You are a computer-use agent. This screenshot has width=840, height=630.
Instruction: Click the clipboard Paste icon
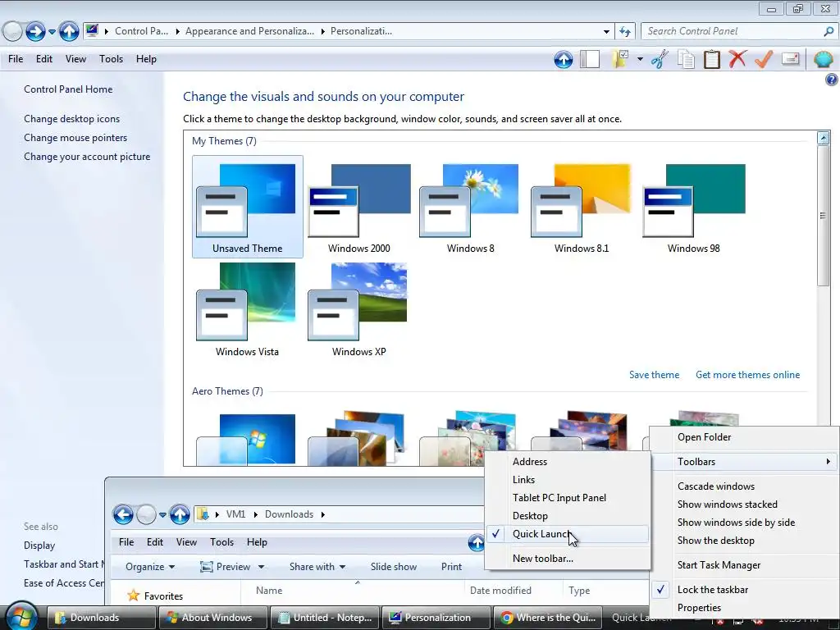(x=711, y=59)
